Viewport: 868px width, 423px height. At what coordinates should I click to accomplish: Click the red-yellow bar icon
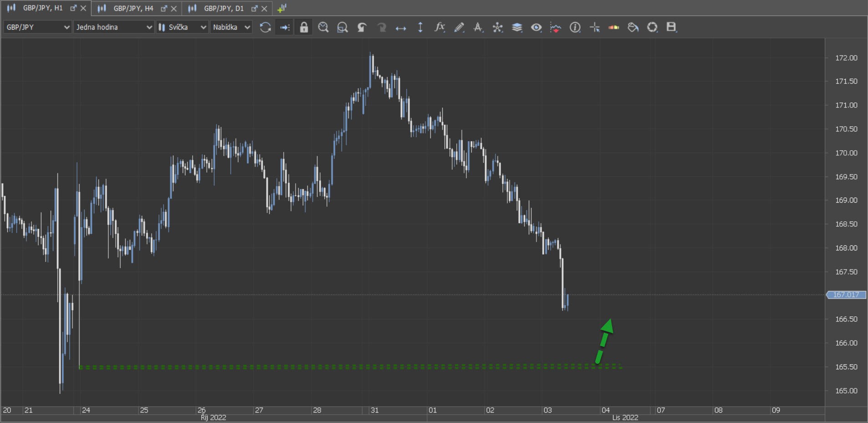coord(614,27)
